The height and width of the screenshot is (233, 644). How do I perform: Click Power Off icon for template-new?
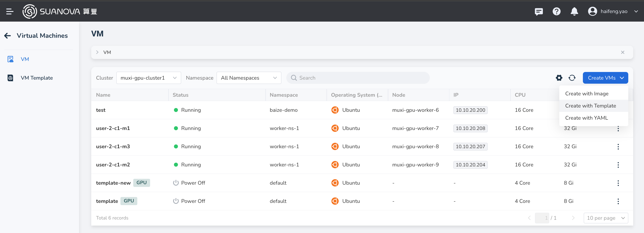[176, 183]
